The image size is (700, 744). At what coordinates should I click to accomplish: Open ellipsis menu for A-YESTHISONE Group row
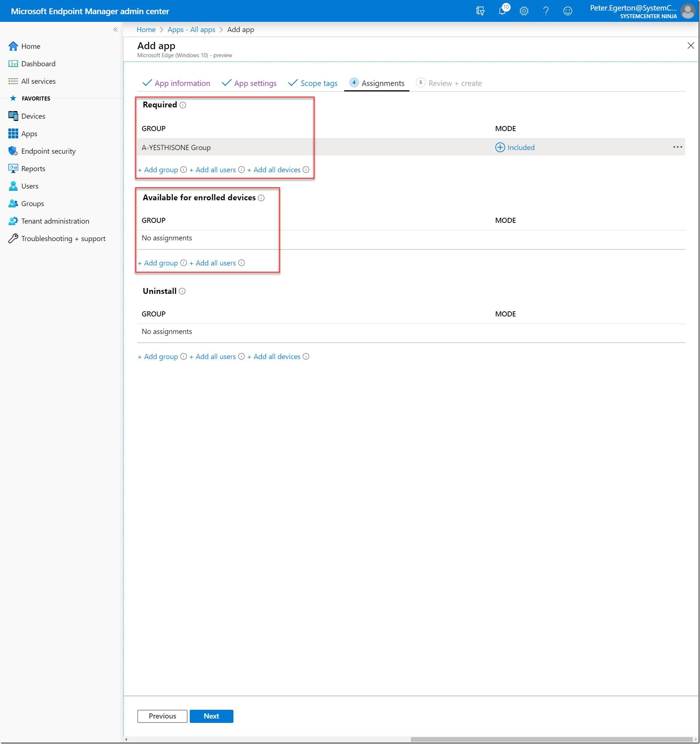click(677, 147)
